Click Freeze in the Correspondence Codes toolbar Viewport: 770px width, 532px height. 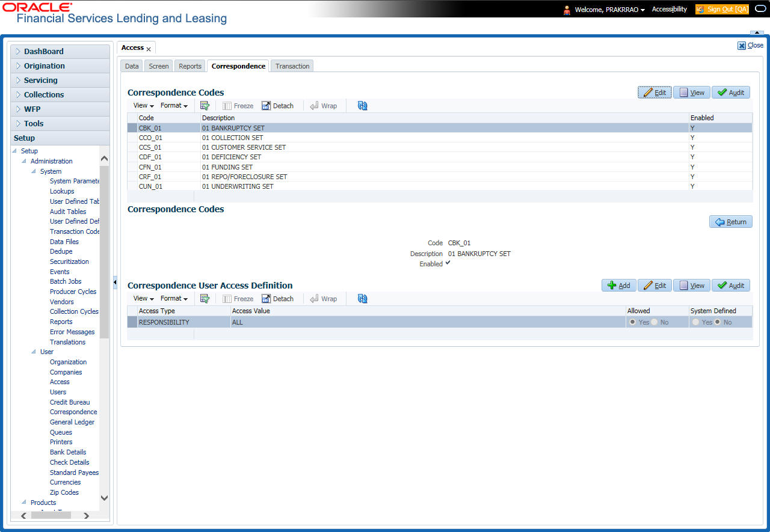click(x=238, y=106)
